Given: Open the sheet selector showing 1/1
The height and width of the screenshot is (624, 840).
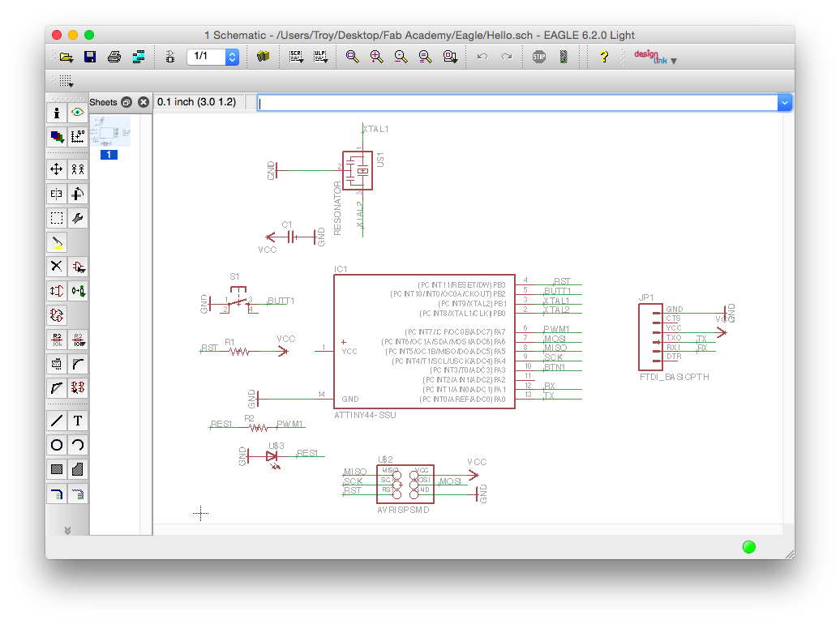Looking at the screenshot, I should click(212, 56).
